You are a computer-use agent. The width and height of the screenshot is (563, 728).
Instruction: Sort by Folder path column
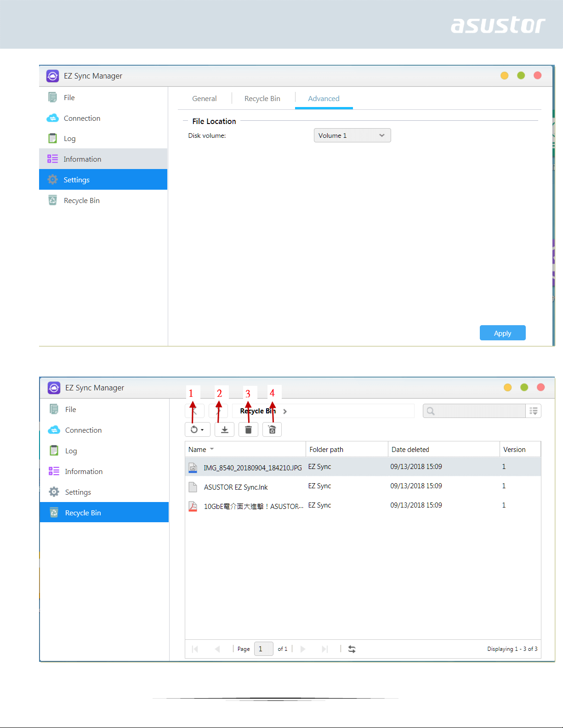click(347, 449)
